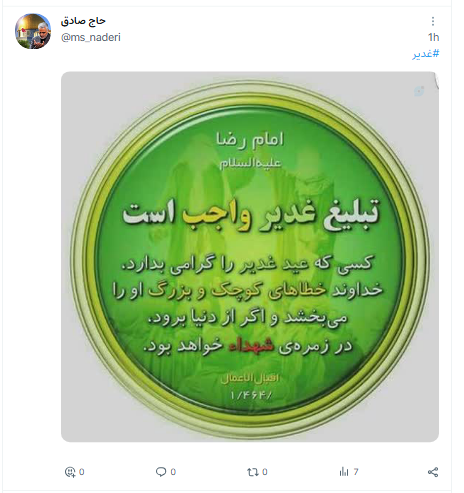The width and height of the screenshot is (464, 493).
Task: Click the reply speech bubble icon
Action: pyautogui.click(x=161, y=472)
